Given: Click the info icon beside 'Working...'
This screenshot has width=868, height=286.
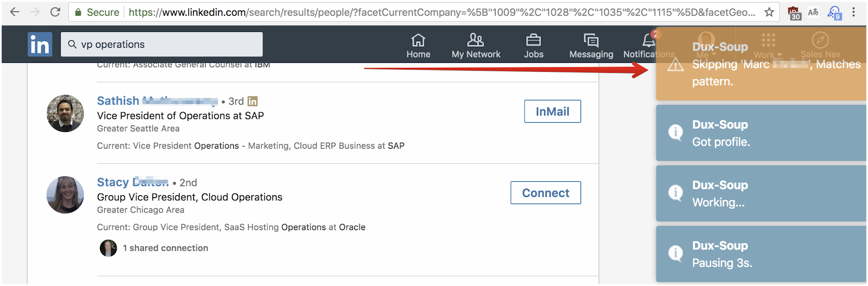Looking at the screenshot, I should (675, 193).
